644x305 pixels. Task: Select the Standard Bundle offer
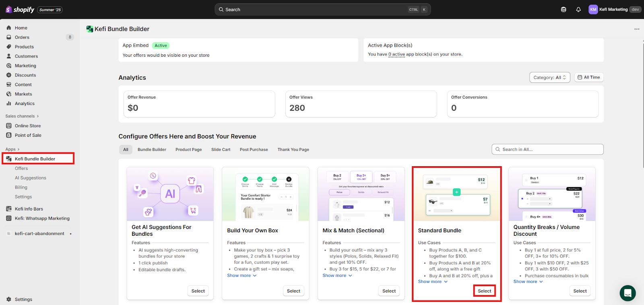pos(484,291)
